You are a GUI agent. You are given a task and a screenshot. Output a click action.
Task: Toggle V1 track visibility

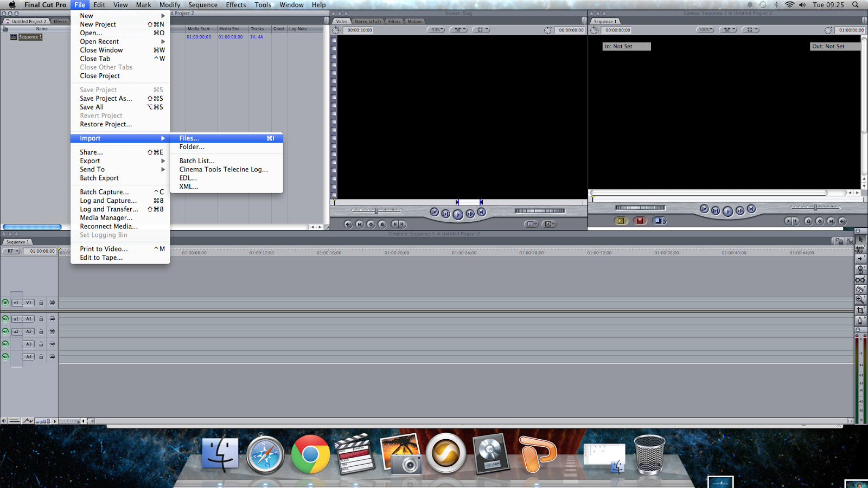point(5,303)
